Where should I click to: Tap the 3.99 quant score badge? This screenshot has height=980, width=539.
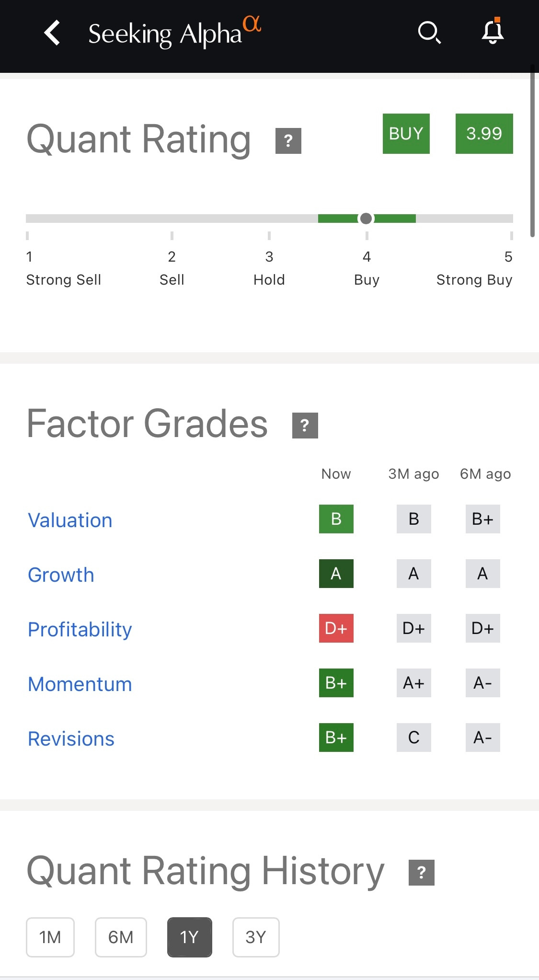pyautogui.click(x=484, y=134)
